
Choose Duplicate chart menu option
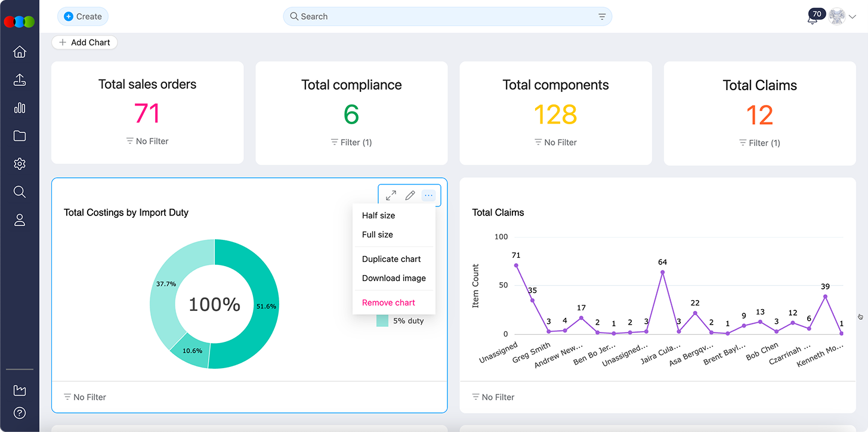391,259
